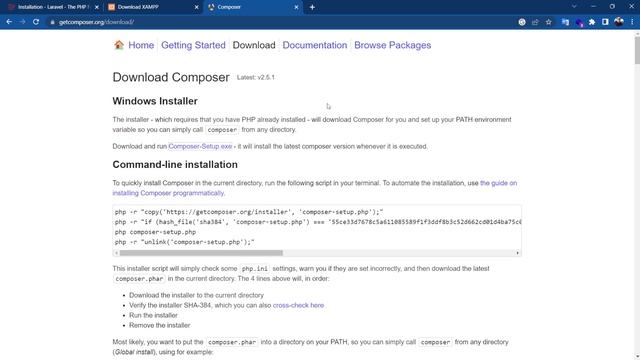Open the guide on installing Composer programmatically
Image resolution: width=640 pixels, height=360 pixels.
315,188
